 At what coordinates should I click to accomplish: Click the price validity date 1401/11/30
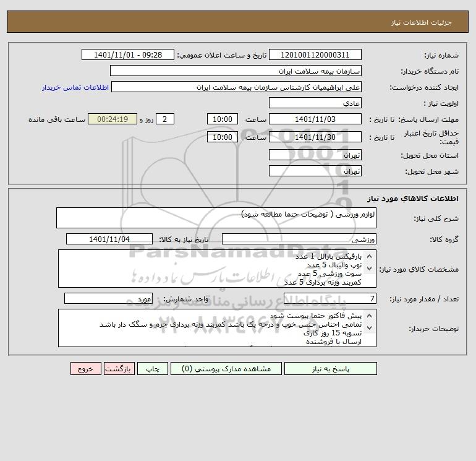coord(315,137)
